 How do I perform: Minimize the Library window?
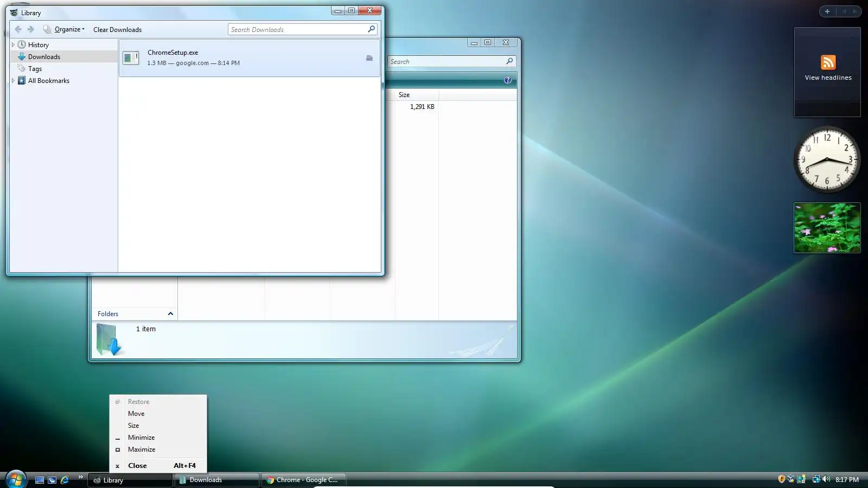(x=338, y=11)
